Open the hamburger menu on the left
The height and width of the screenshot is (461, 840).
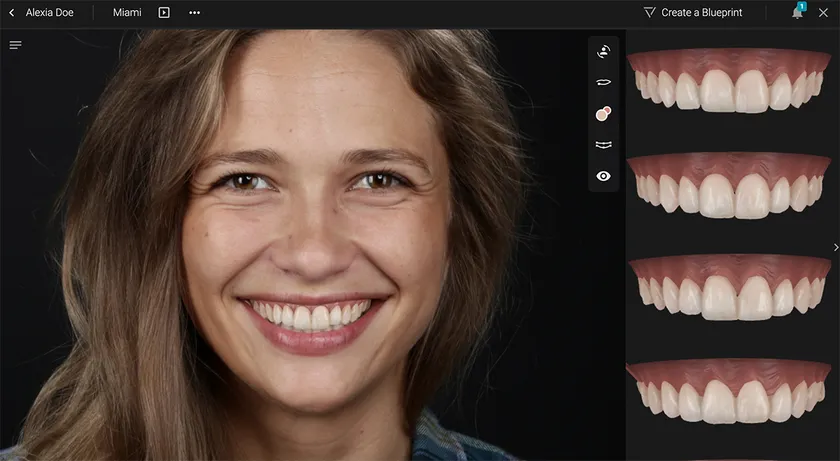pyautogui.click(x=15, y=45)
